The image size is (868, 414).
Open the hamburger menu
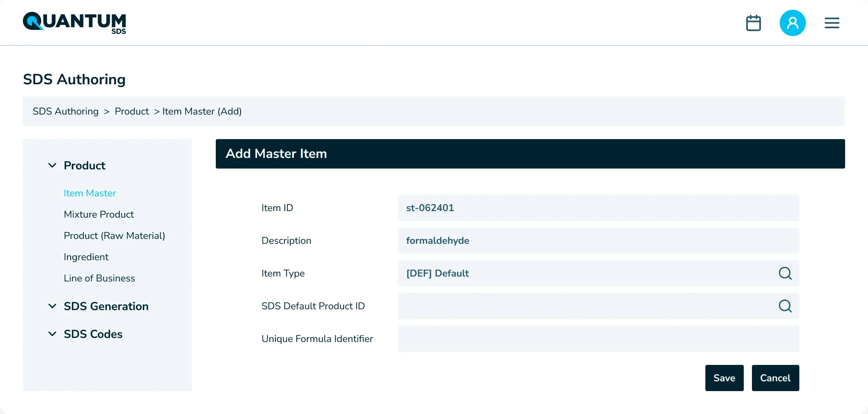coord(832,23)
